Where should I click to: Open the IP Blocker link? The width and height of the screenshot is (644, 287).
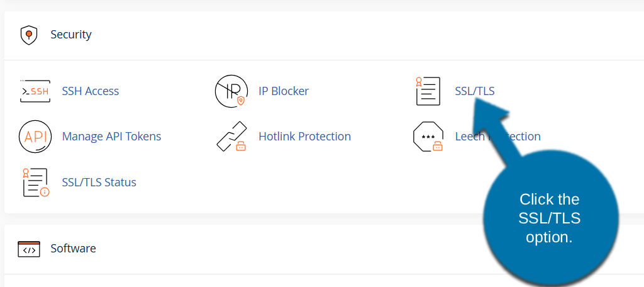coord(284,91)
